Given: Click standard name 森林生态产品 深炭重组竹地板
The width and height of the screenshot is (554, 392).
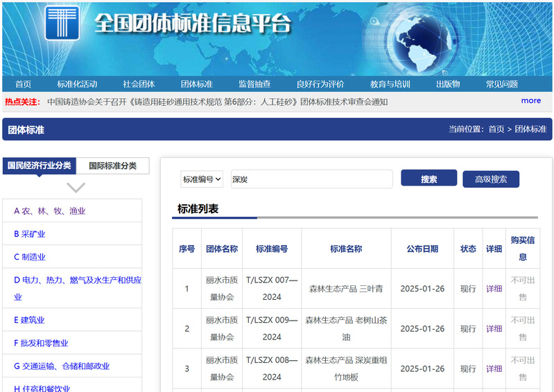Looking at the screenshot, I should point(346,368).
